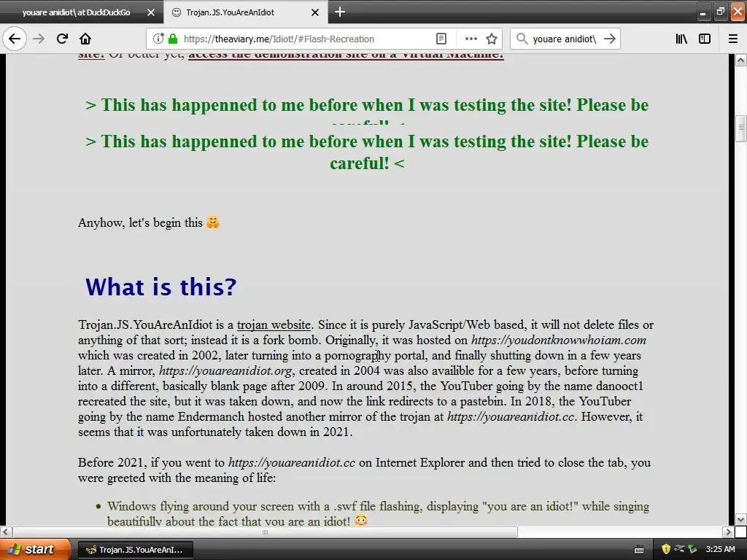Image resolution: width=747 pixels, height=560 pixels.
Task: Click the flushed emoji in bullet list
Action: pyautogui.click(x=361, y=521)
